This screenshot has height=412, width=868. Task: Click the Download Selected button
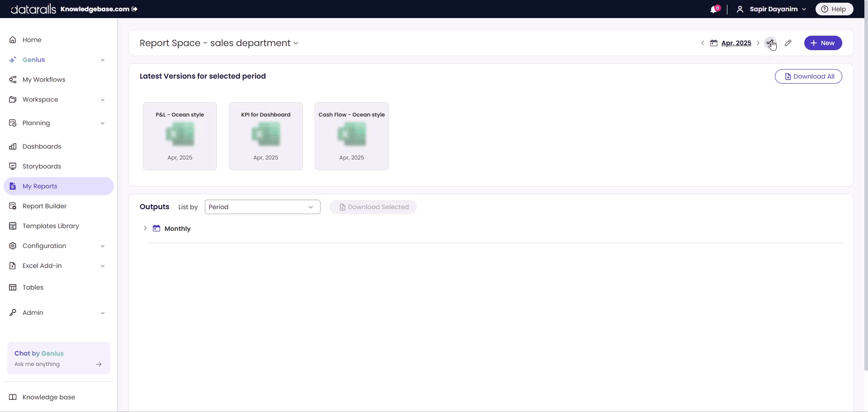point(373,207)
